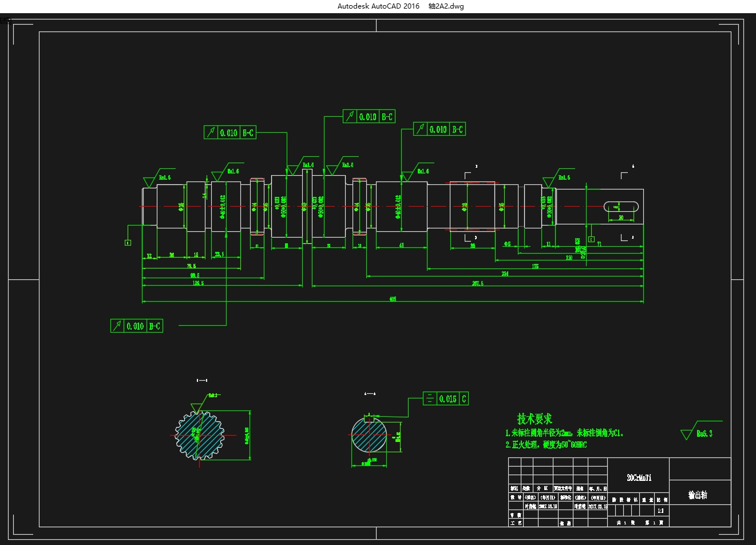
Task: Click the 分区 header cell
Action: pyautogui.click(x=543, y=488)
